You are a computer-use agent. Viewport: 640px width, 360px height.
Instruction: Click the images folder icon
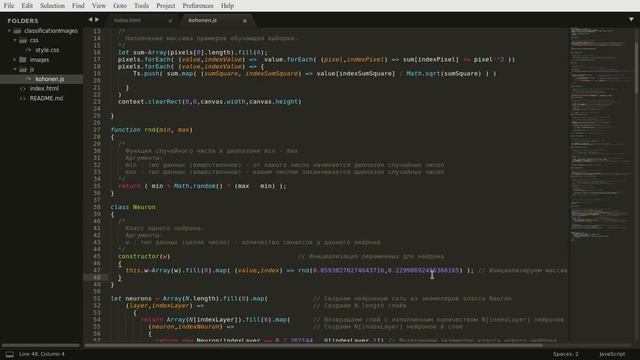click(23, 60)
